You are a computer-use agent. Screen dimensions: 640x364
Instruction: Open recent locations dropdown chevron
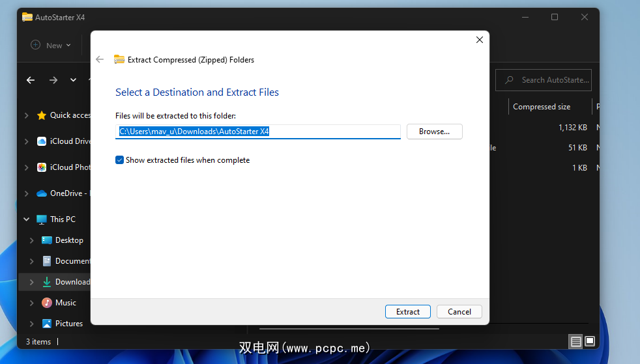(73, 80)
